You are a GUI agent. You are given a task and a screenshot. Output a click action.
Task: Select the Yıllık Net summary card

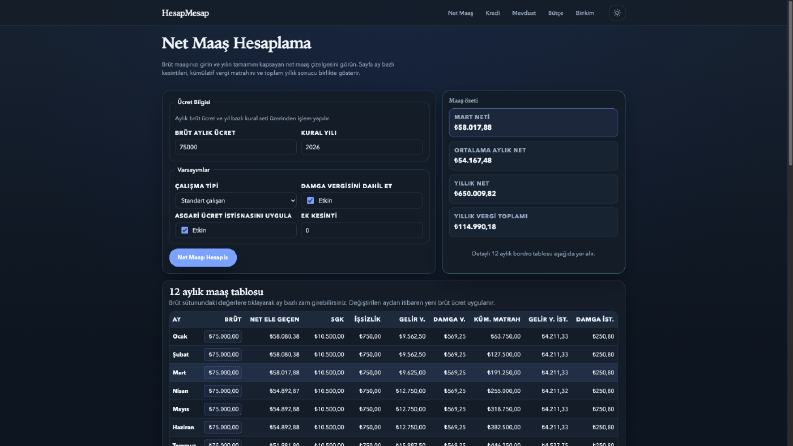click(x=533, y=189)
